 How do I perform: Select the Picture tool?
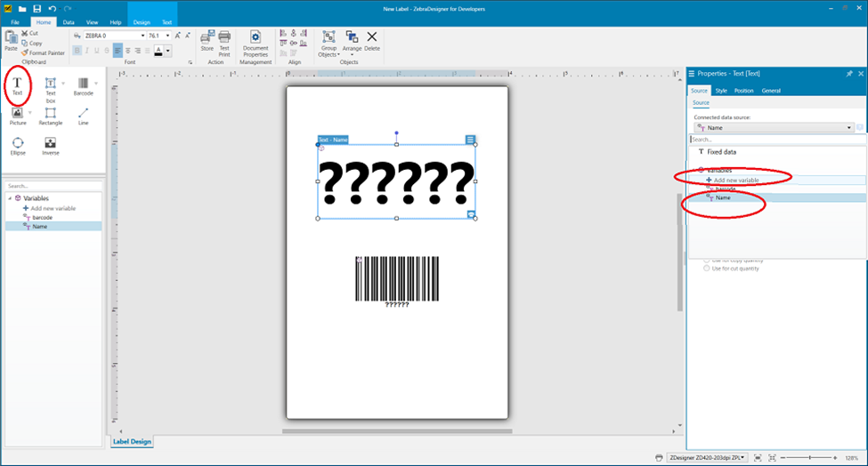point(18,116)
